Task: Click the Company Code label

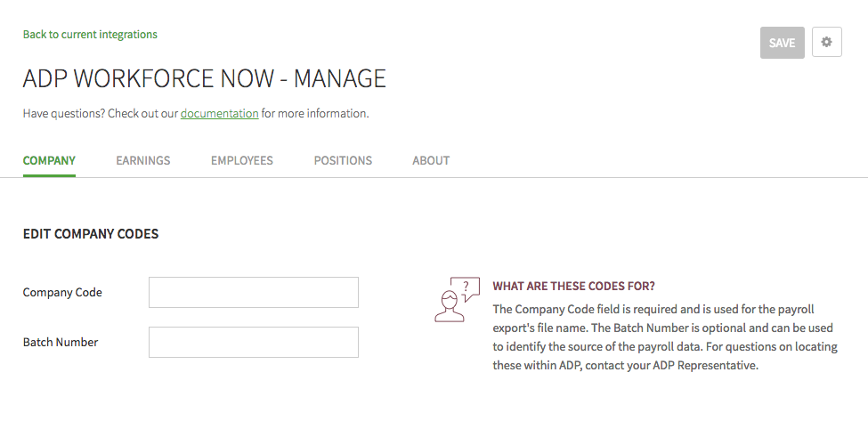Action: 62,292
